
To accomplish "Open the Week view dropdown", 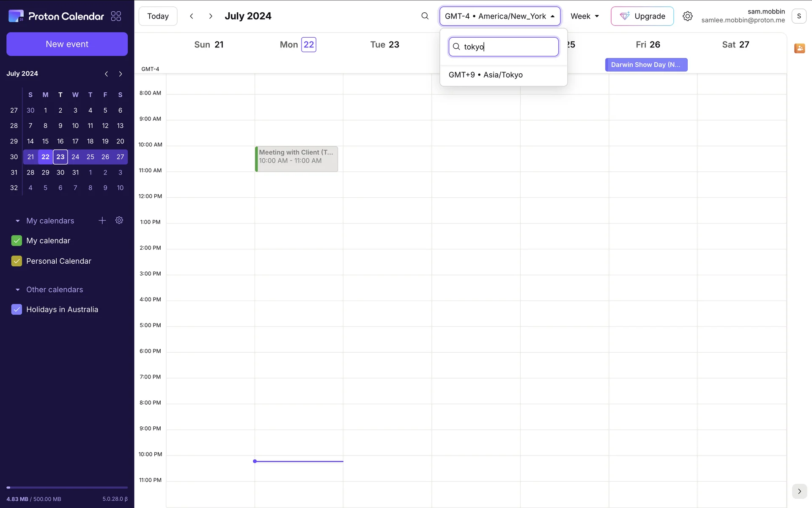I will (x=584, y=16).
